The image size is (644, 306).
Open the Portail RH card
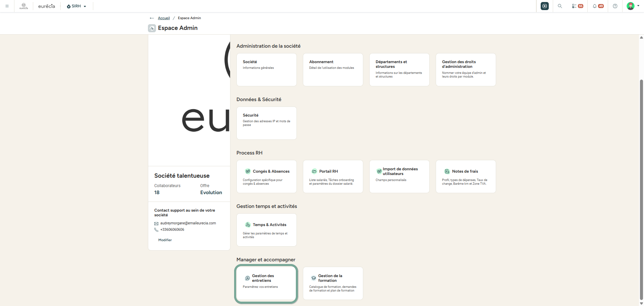pos(333,176)
